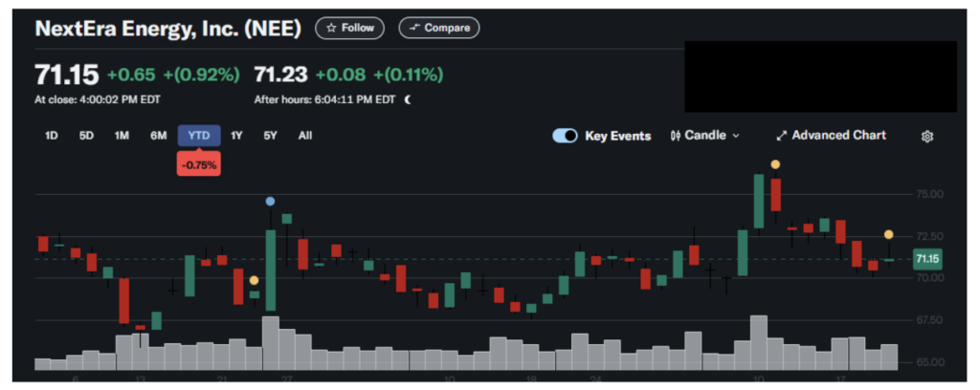
Task: Click the blue key event dot
Action: (270, 201)
